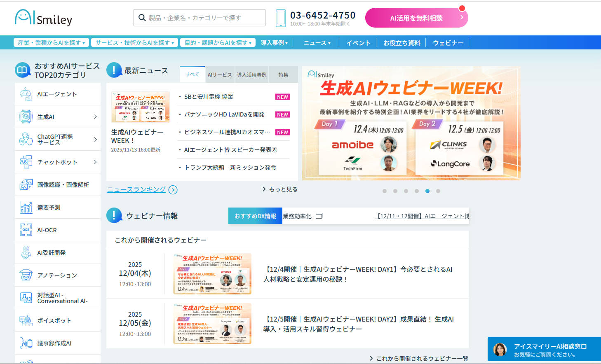Open the ウェビナー menu item
This screenshot has height=364, width=601.
[x=448, y=43]
